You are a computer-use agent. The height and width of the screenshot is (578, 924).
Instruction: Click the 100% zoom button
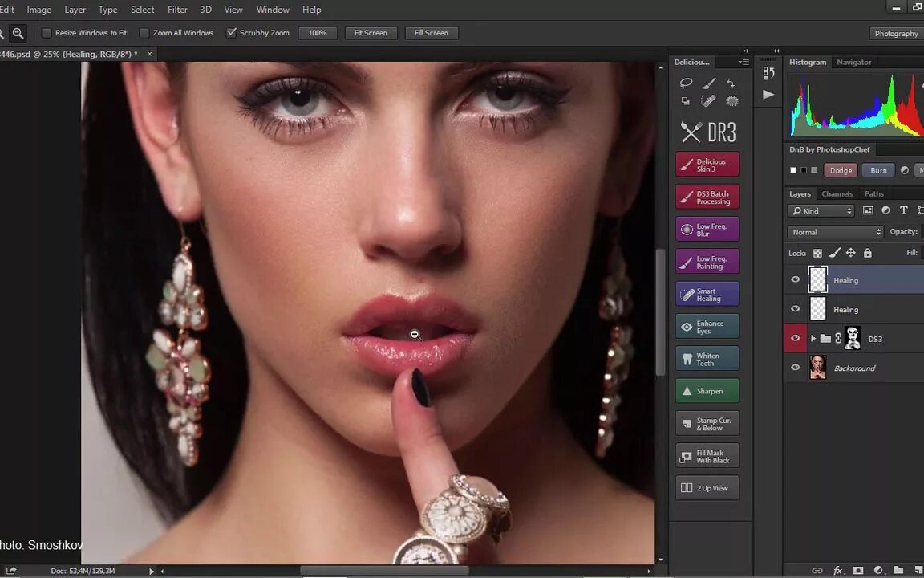[x=318, y=33]
